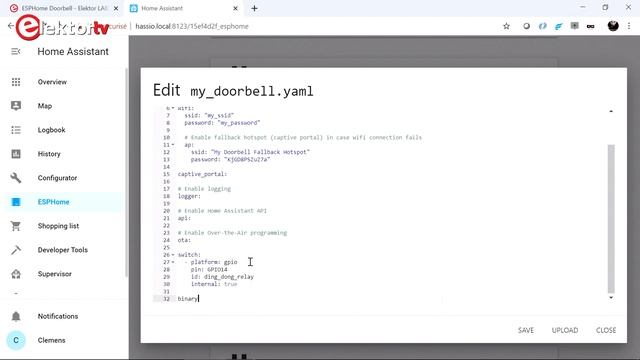Select Logbook in the sidebar

[x=51, y=130]
